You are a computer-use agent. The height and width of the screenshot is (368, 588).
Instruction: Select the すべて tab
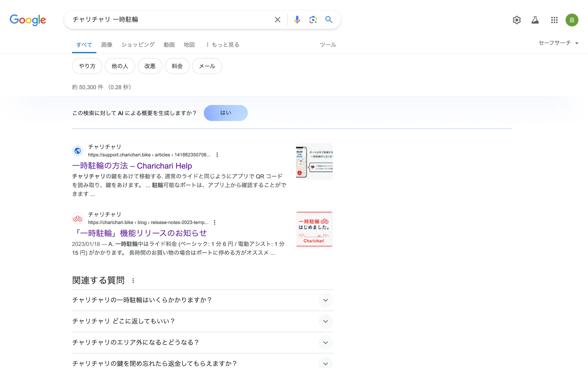click(84, 45)
